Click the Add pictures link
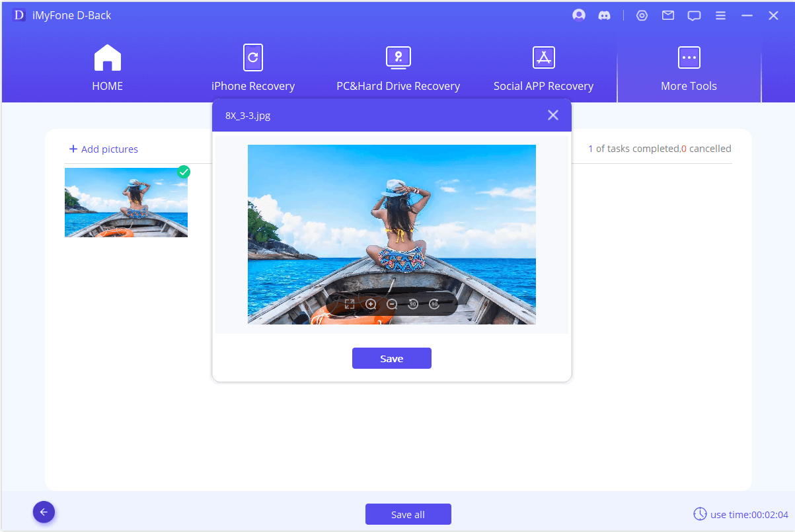This screenshot has width=795, height=532. pyautogui.click(x=104, y=149)
